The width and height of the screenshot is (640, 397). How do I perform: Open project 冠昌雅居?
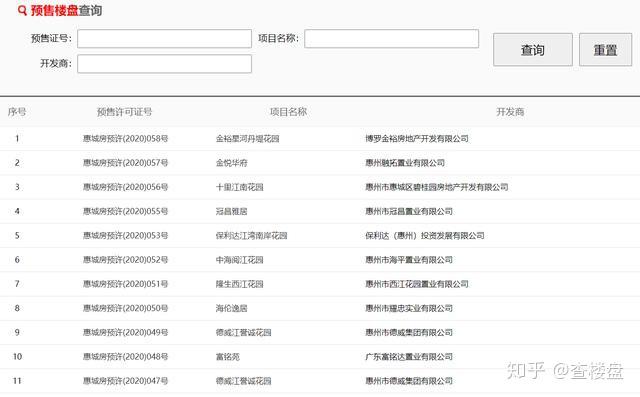click(232, 211)
